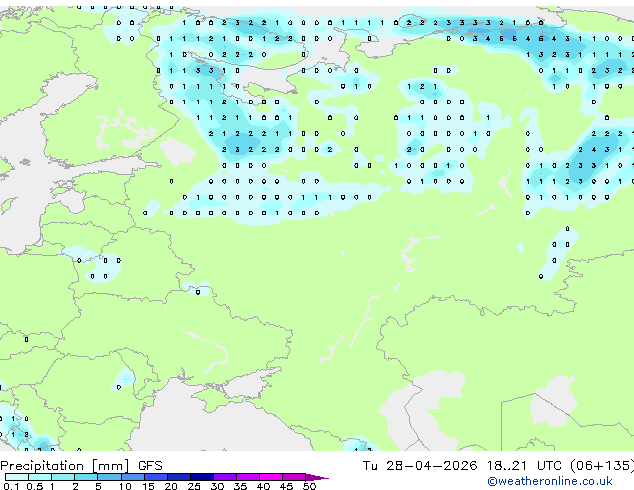Select the 25–30 mm navy legend swatch
This screenshot has height=490, width=634.
click(201, 477)
